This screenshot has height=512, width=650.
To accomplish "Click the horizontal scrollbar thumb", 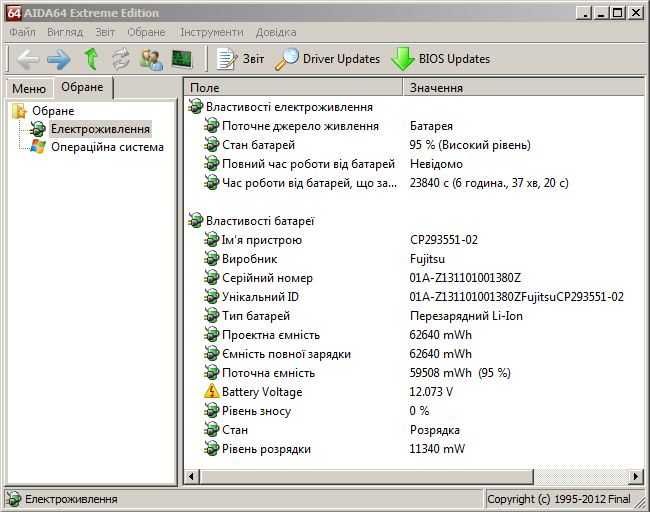I will [366, 477].
